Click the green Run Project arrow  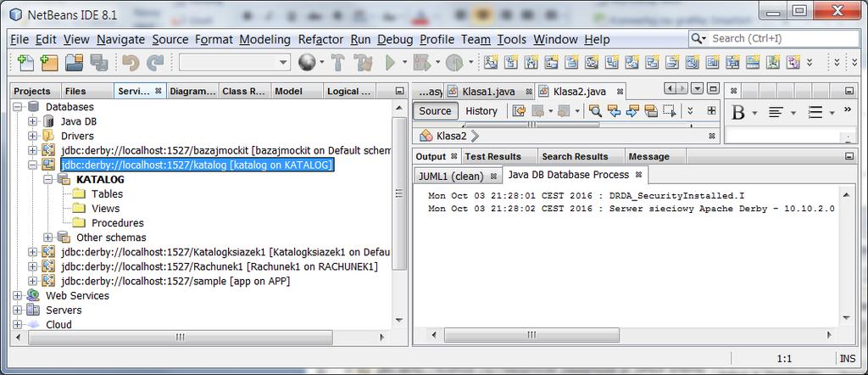click(x=390, y=63)
